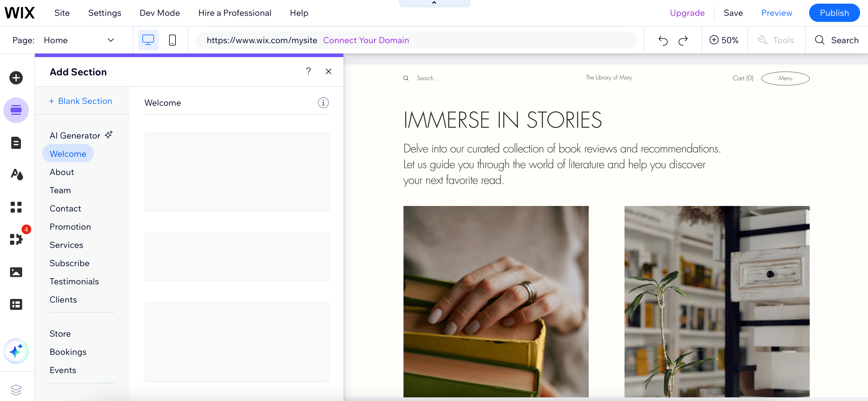Switch to mobile view

[x=172, y=40]
